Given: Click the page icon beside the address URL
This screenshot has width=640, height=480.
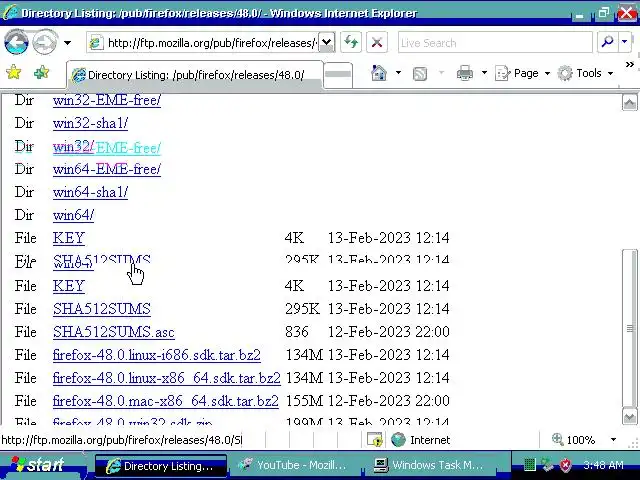Looking at the screenshot, I should click(96, 43).
